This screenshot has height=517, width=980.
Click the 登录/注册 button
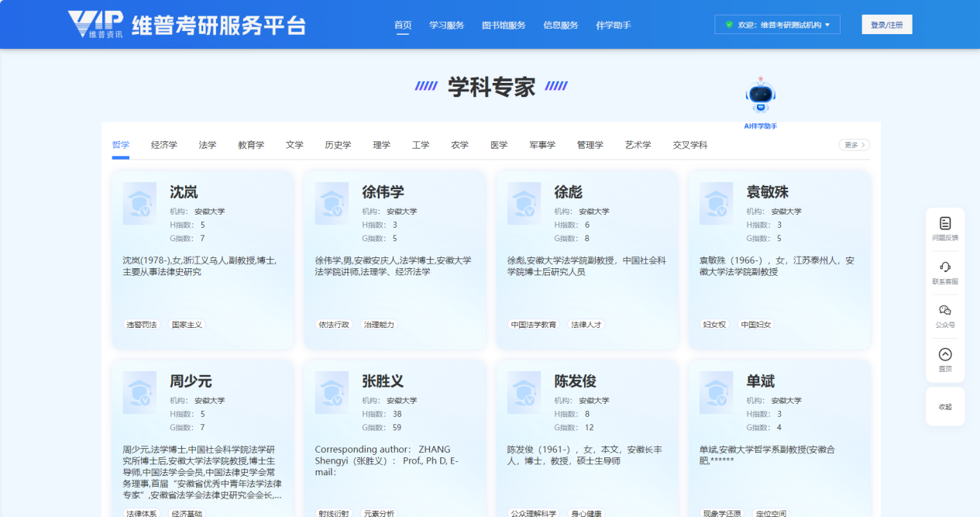(886, 25)
